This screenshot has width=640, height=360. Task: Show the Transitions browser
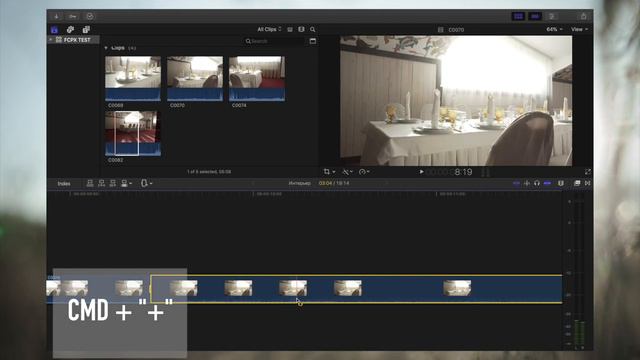pos(587,184)
